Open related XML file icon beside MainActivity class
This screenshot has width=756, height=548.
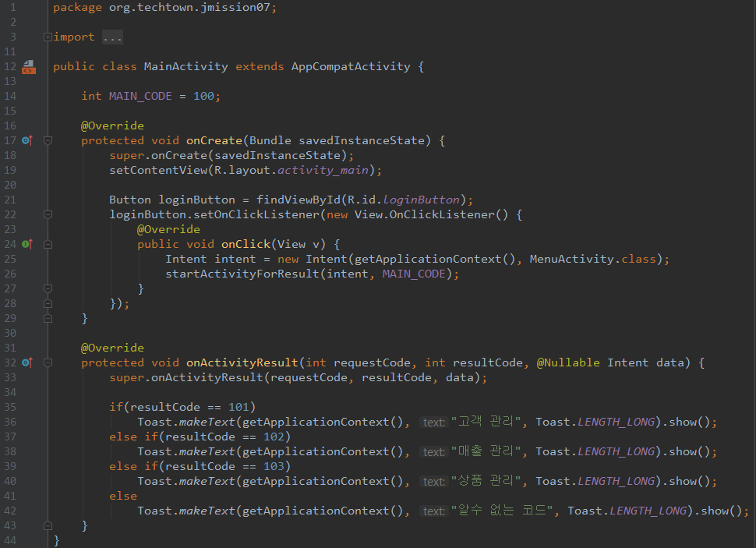(x=29, y=67)
